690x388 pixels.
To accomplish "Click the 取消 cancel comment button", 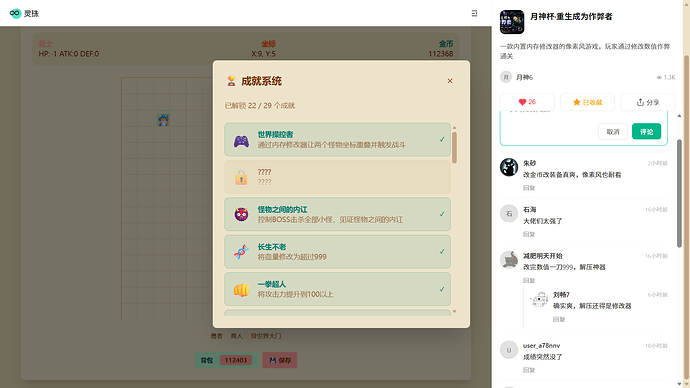I will (x=613, y=132).
